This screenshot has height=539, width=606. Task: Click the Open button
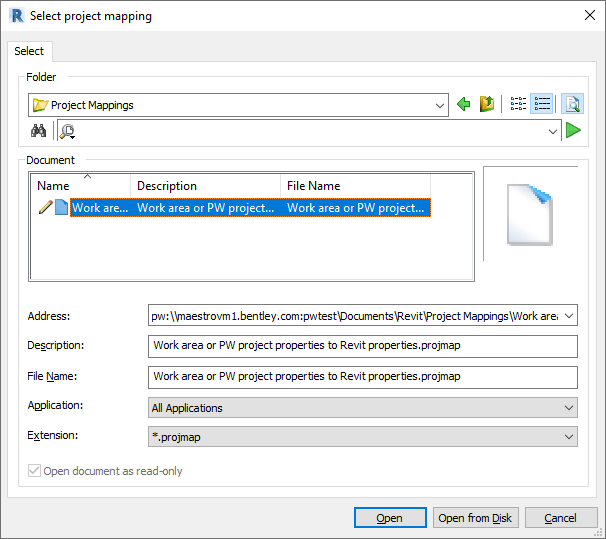coord(389,518)
